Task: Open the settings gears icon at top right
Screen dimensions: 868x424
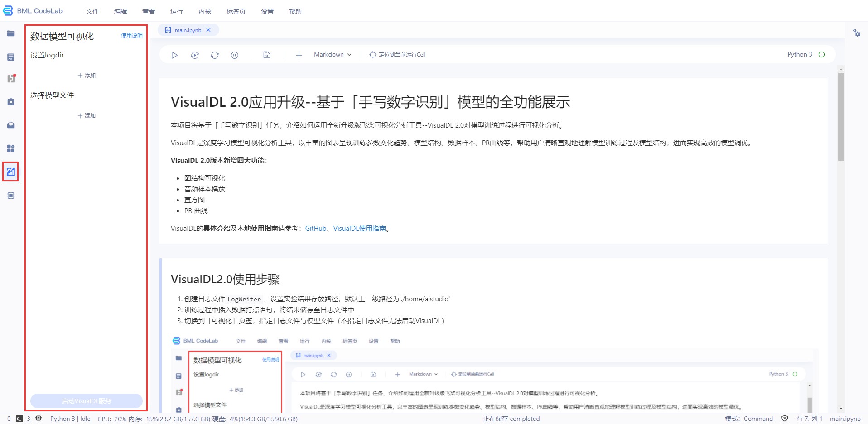Action: point(857,33)
